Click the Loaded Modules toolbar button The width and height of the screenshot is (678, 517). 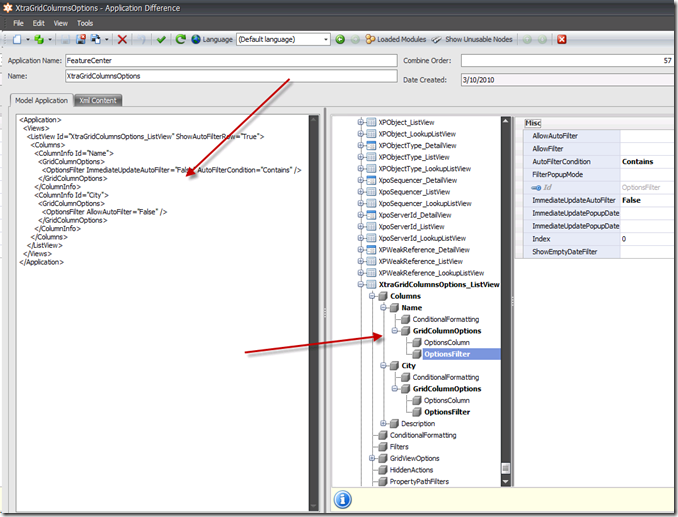(x=396, y=39)
